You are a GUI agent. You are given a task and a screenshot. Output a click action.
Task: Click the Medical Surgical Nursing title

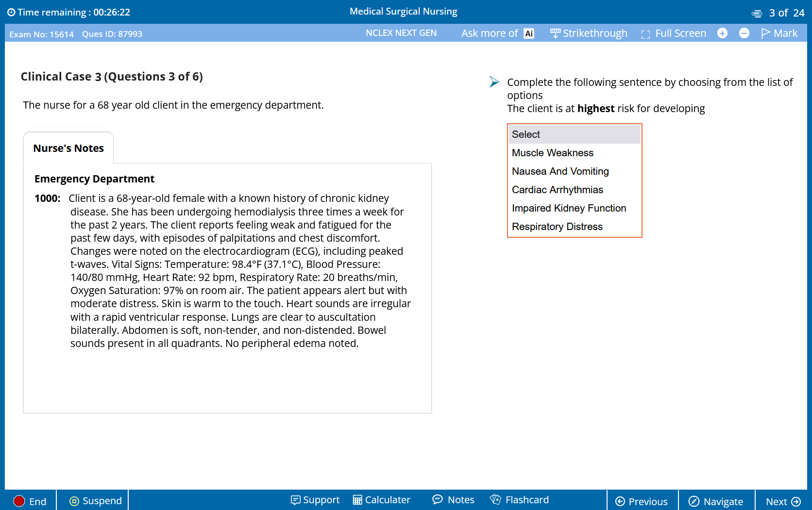(x=404, y=11)
